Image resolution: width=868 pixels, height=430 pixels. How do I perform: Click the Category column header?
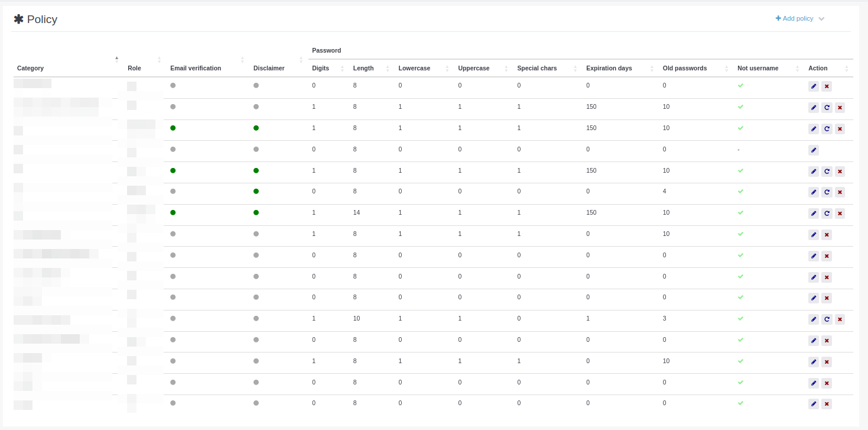point(31,68)
